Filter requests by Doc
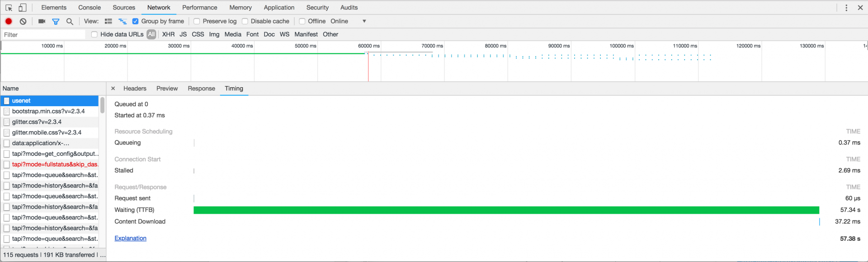This screenshot has width=868, height=262. coord(269,34)
